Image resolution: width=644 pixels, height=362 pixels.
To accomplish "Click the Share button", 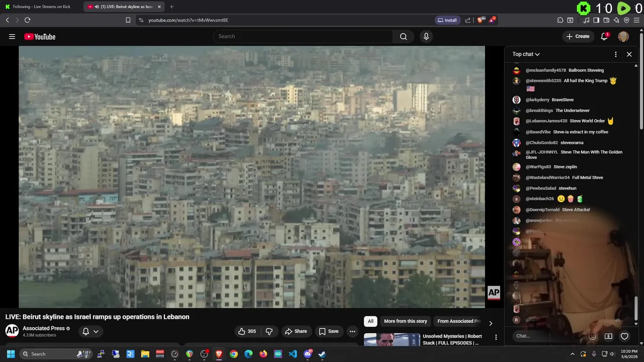I will point(296,331).
